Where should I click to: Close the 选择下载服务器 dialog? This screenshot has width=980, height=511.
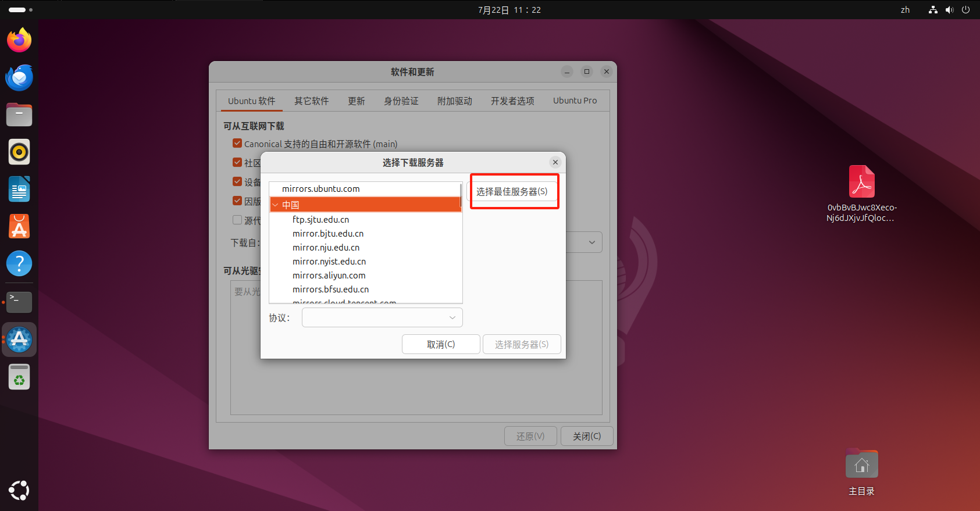coord(555,162)
